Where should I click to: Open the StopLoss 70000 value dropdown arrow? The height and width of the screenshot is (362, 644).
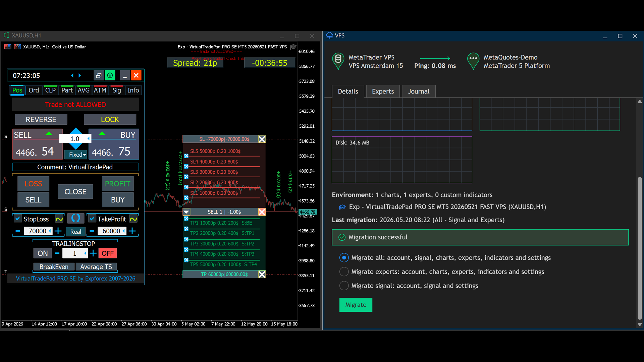(50, 231)
